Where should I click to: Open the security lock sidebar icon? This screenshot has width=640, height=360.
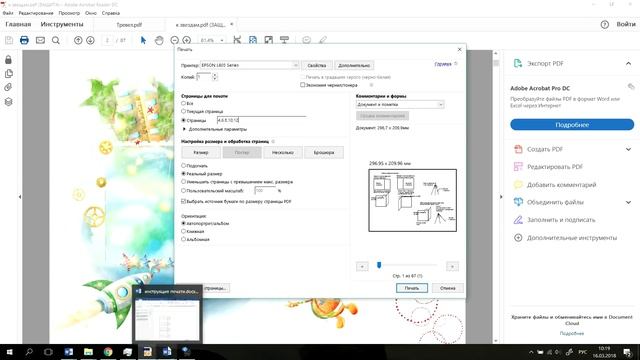tap(8, 60)
